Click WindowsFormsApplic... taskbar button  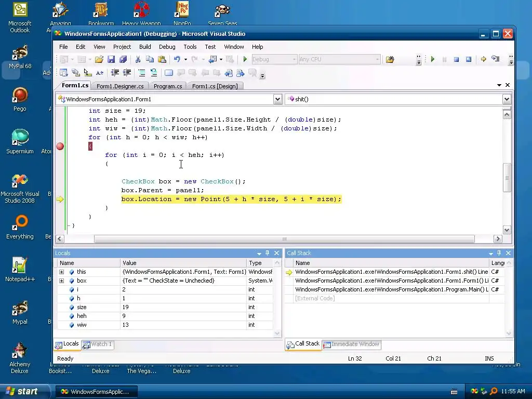tap(96, 392)
